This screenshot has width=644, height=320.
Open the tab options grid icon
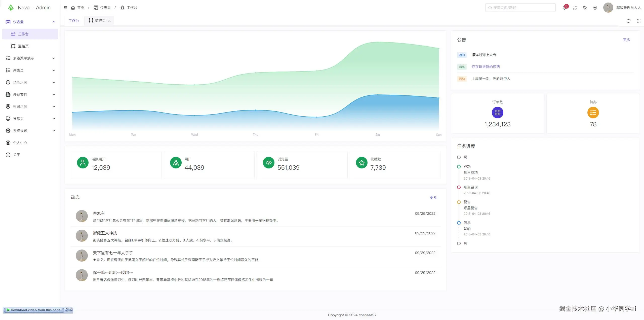pyautogui.click(x=639, y=21)
